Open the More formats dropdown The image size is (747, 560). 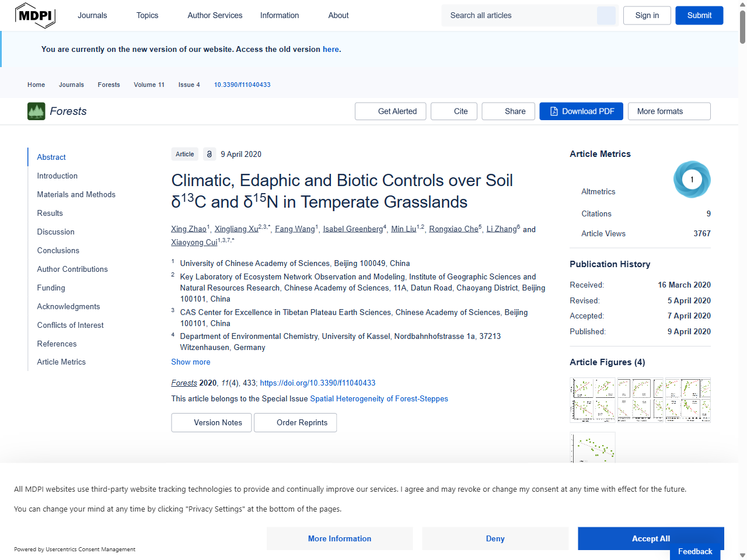point(669,111)
